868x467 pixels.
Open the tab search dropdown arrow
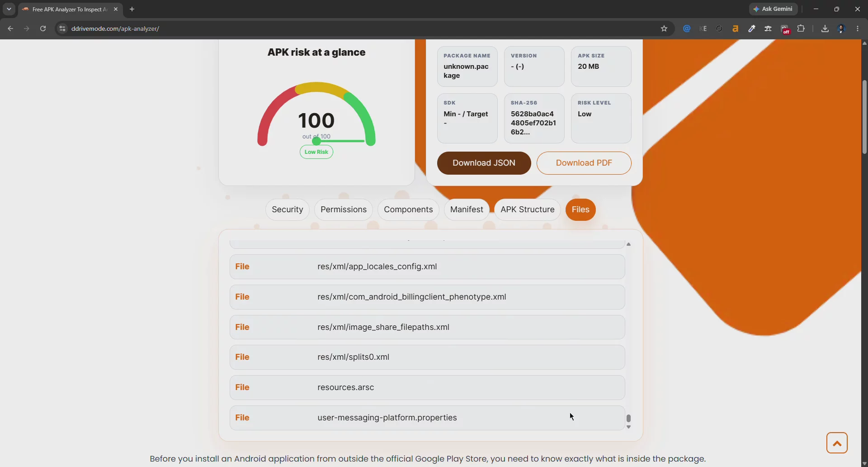tap(9, 9)
